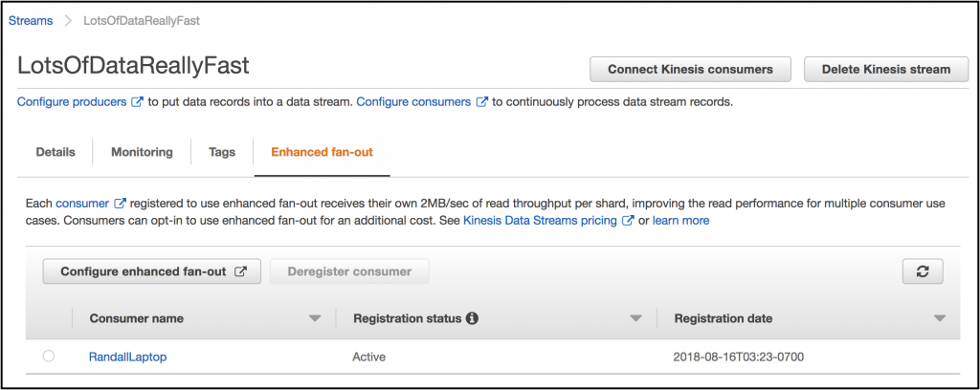
Task: Go to the Tags tab
Action: click(x=222, y=152)
